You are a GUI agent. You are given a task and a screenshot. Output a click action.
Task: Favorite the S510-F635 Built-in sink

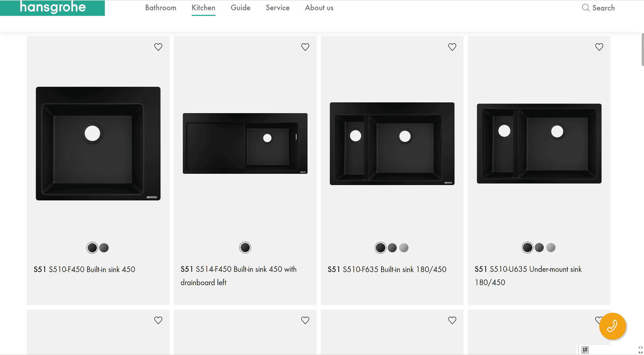(x=452, y=47)
